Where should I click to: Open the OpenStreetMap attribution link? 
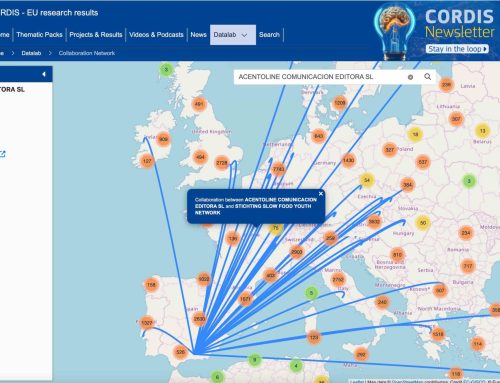407,381
